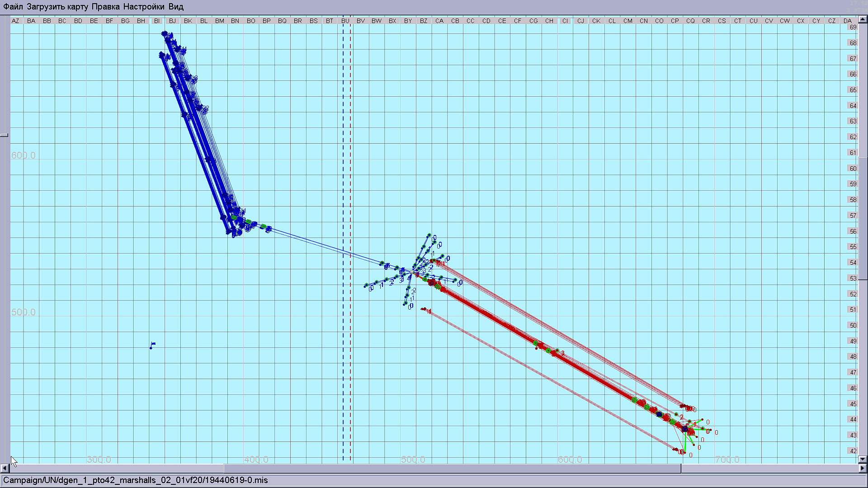The image size is (868, 488).
Task: Click the horizontal scrollbar thumb
Action: coord(452,469)
